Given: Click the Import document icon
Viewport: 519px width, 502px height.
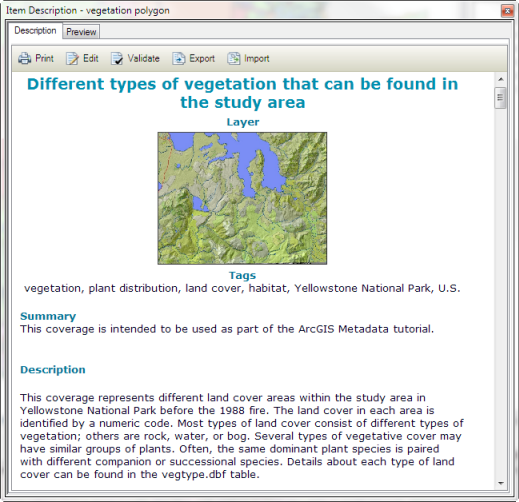Looking at the screenshot, I should click(234, 59).
